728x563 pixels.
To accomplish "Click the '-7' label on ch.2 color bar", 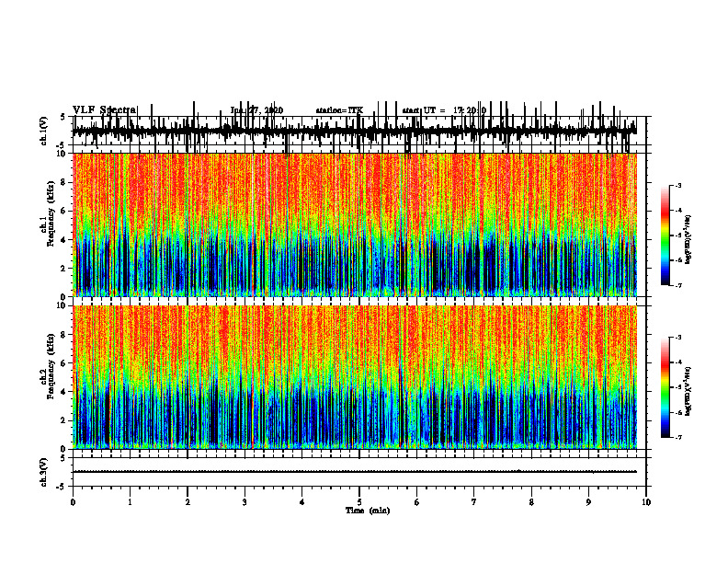I will tap(677, 438).
